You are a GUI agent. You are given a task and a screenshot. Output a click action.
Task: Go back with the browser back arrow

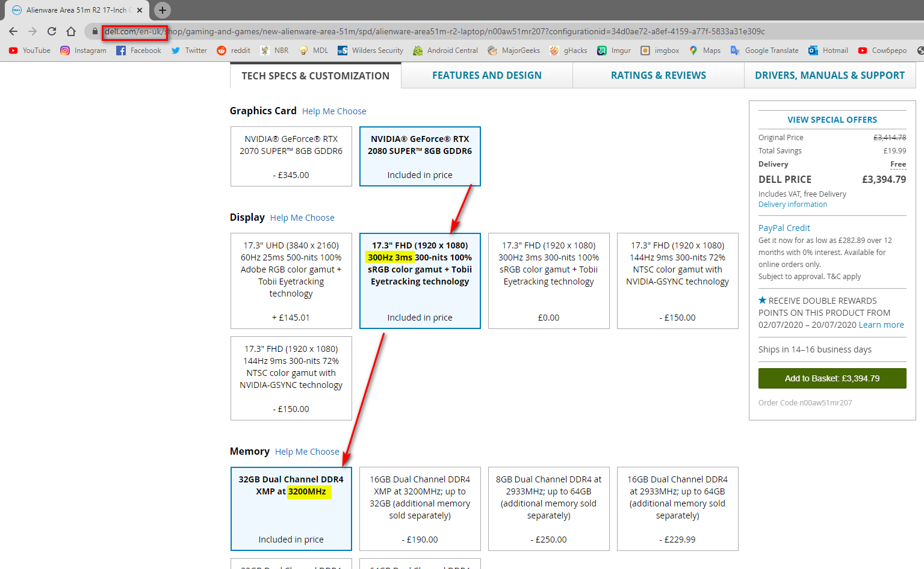[13, 31]
